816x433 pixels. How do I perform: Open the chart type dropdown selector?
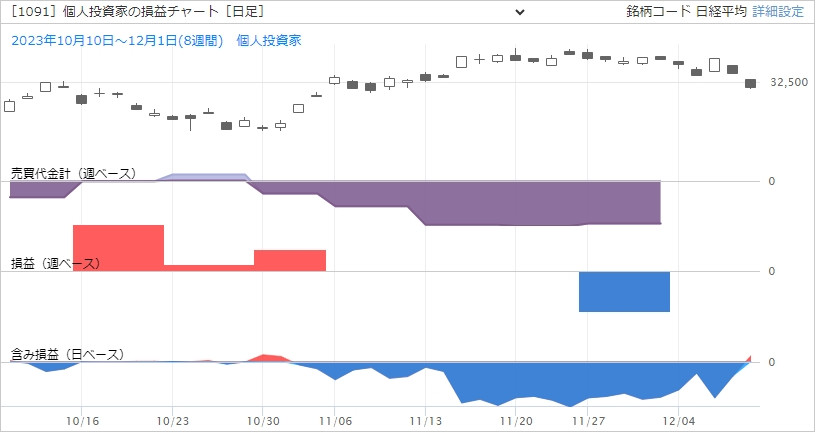tap(268, 12)
